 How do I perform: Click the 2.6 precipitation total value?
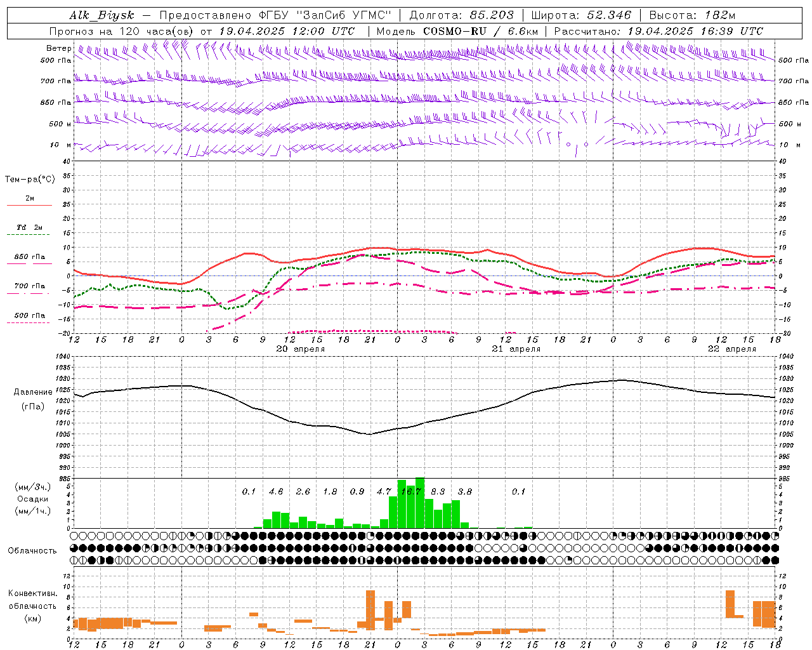pyautogui.click(x=303, y=492)
